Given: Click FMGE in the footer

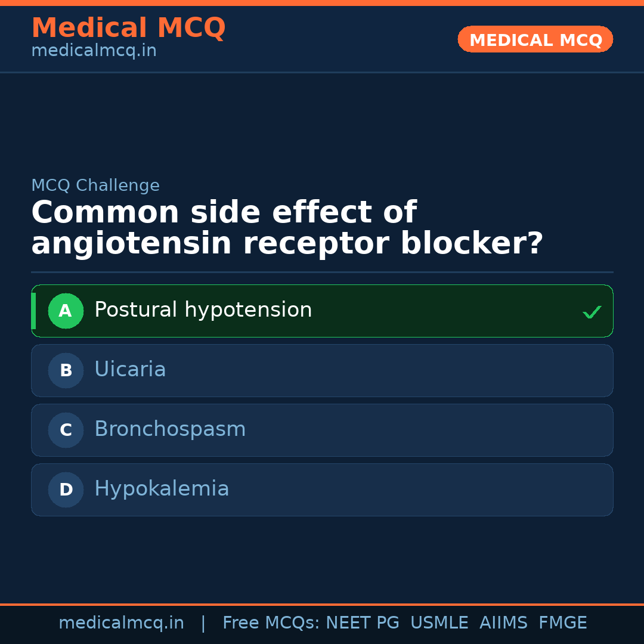Looking at the screenshot, I should 562,623.
